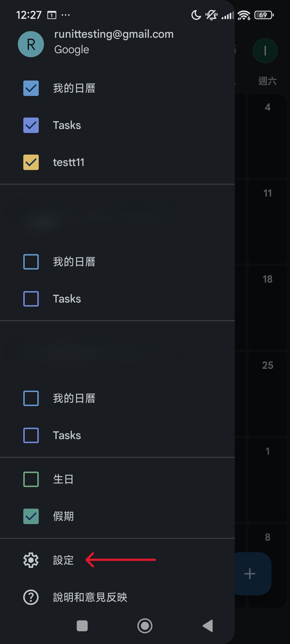Open the help and feedback question-mark icon
290x644 pixels.
click(x=31, y=597)
